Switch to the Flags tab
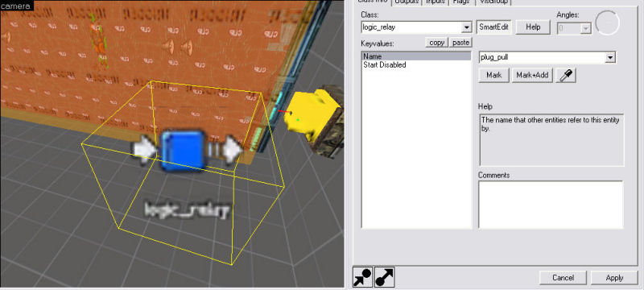Viewport: 644px width, 290px height. pyautogui.click(x=461, y=2)
